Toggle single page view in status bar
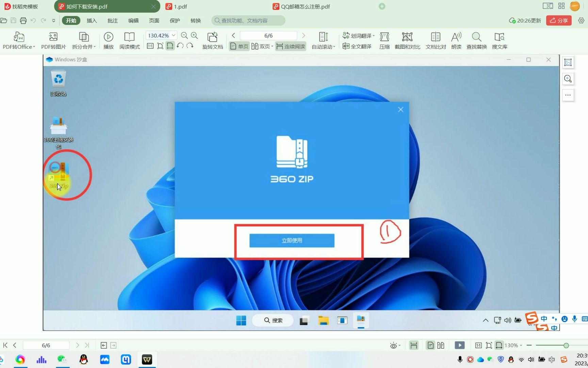 click(x=430, y=345)
